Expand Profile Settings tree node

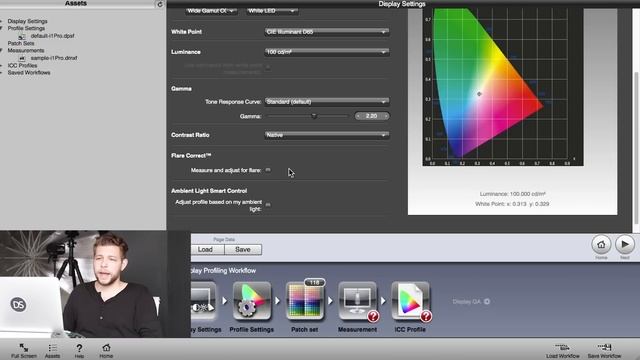[x=2, y=29]
